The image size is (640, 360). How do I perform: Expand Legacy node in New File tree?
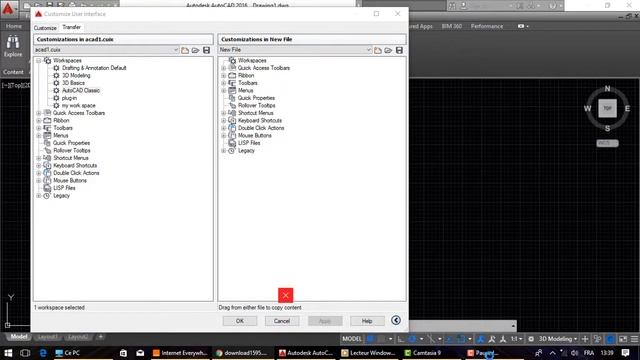[224, 151]
